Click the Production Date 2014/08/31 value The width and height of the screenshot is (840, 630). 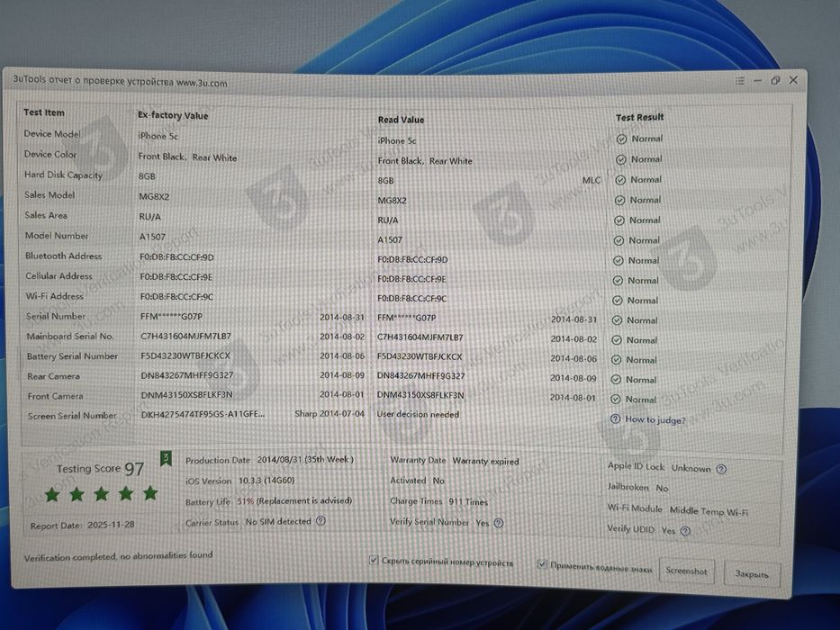(x=305, y=460)
